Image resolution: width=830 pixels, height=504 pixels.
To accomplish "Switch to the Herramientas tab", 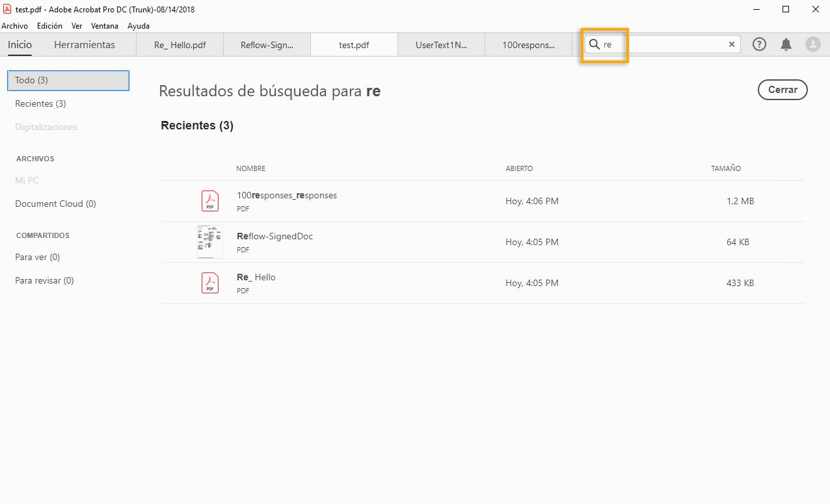I will [85, 45].
